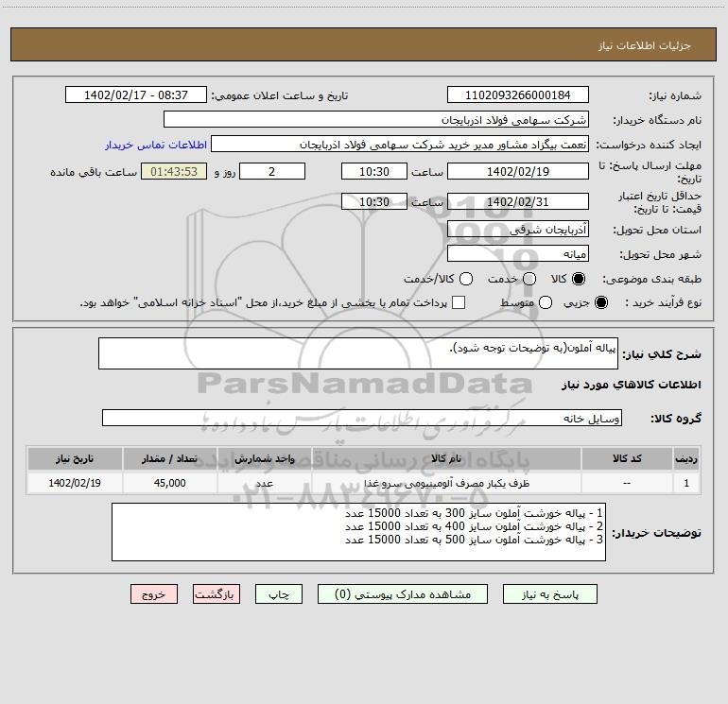The width and height of the screenshot is (728, 704).
Task: Click the کد کالا column header
Action: click(627, 458)
